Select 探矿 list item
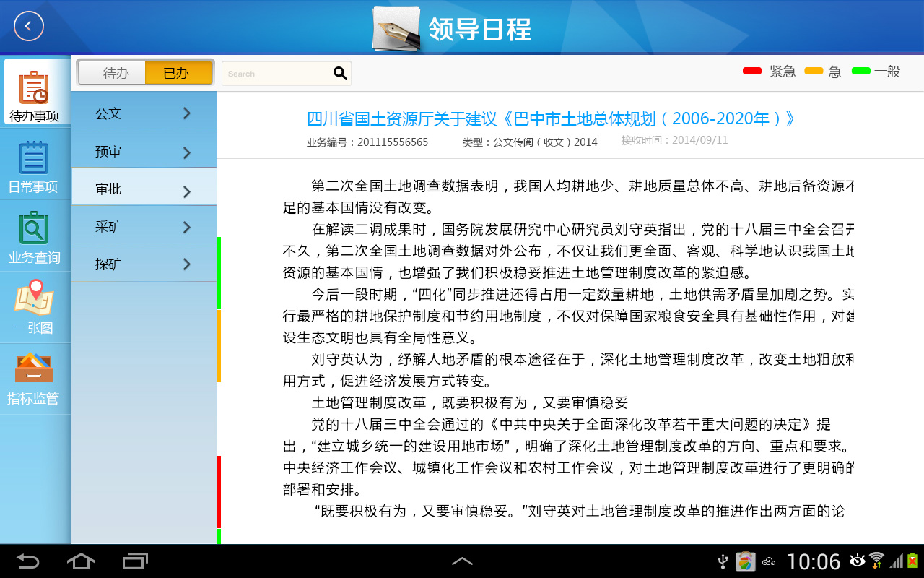Viewport: 924px width, 578px height. pyautogui.click(x=144, y=263)
